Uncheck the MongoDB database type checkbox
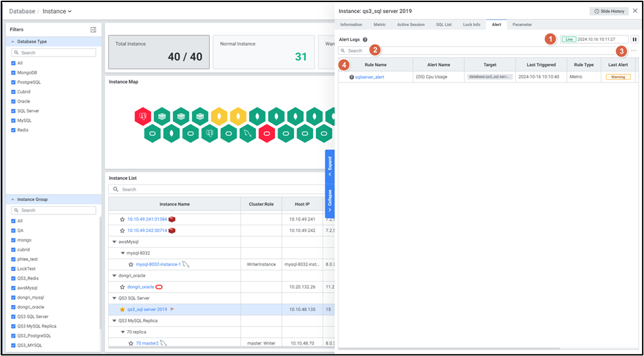 [x=14, y=73]
